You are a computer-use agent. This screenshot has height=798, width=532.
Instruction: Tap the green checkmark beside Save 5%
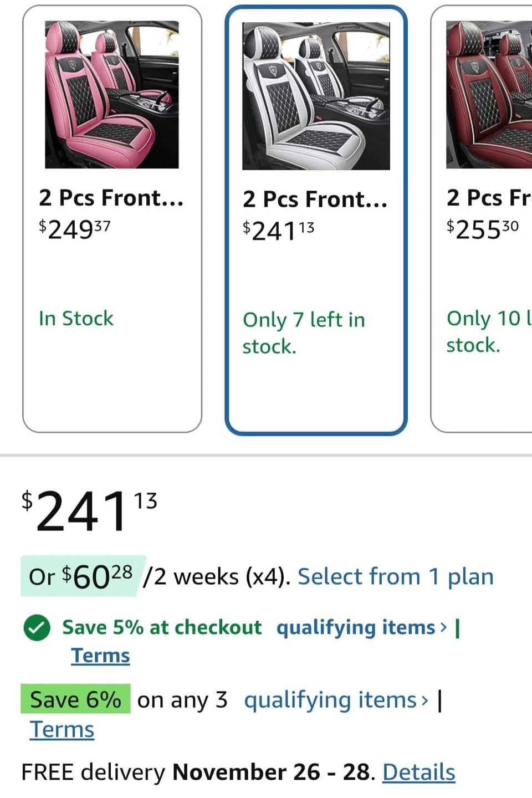pyautogui.click(x=37, y=628)
